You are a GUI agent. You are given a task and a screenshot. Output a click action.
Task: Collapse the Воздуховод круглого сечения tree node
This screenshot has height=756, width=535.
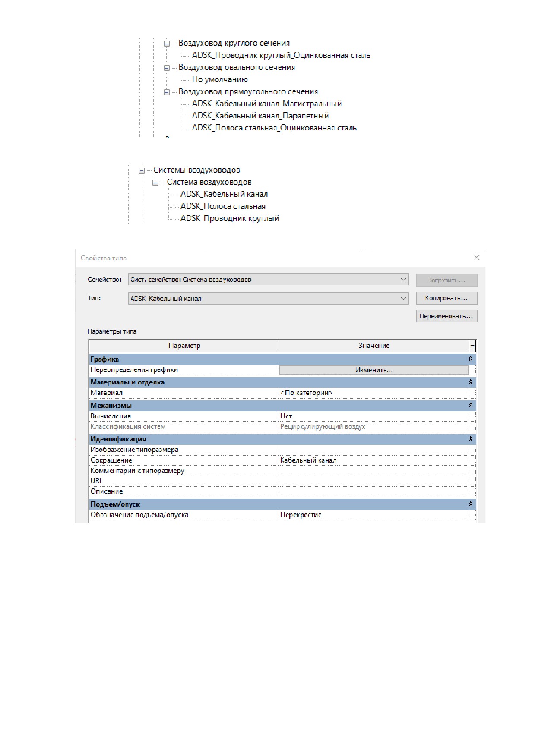click(x=167, y=44)
